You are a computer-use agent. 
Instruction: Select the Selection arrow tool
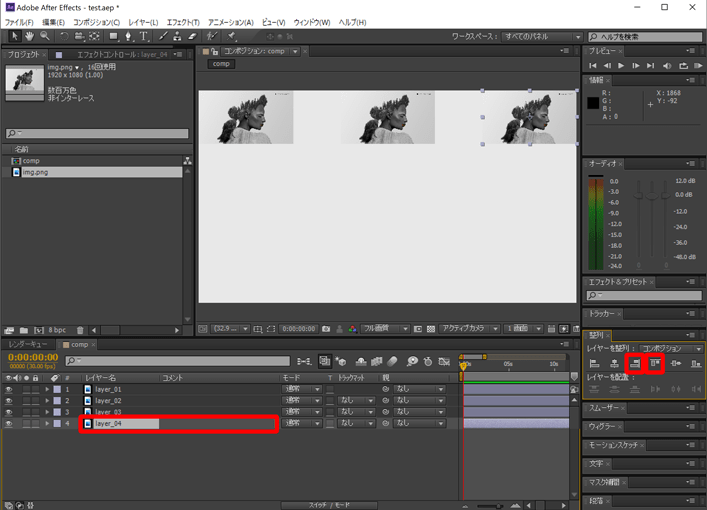(14, 36)
